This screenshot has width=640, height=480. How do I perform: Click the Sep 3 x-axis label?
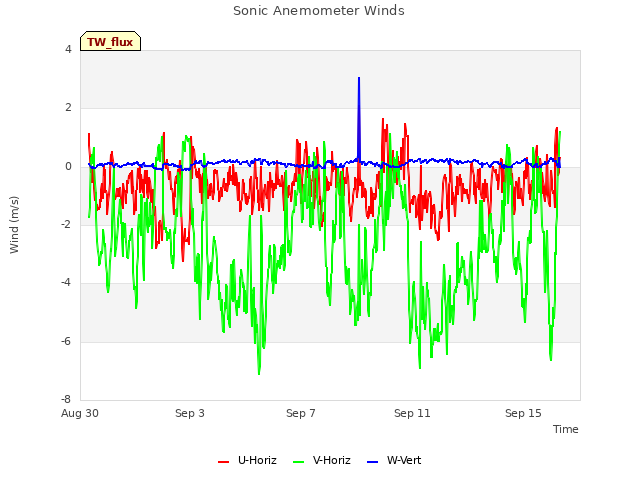tap(190, 413)
